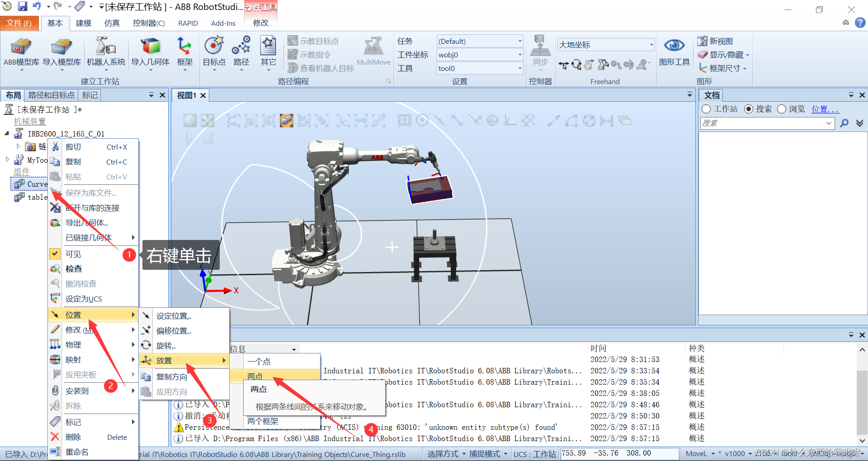Expand the MyTool tree node

coord(7,160)
